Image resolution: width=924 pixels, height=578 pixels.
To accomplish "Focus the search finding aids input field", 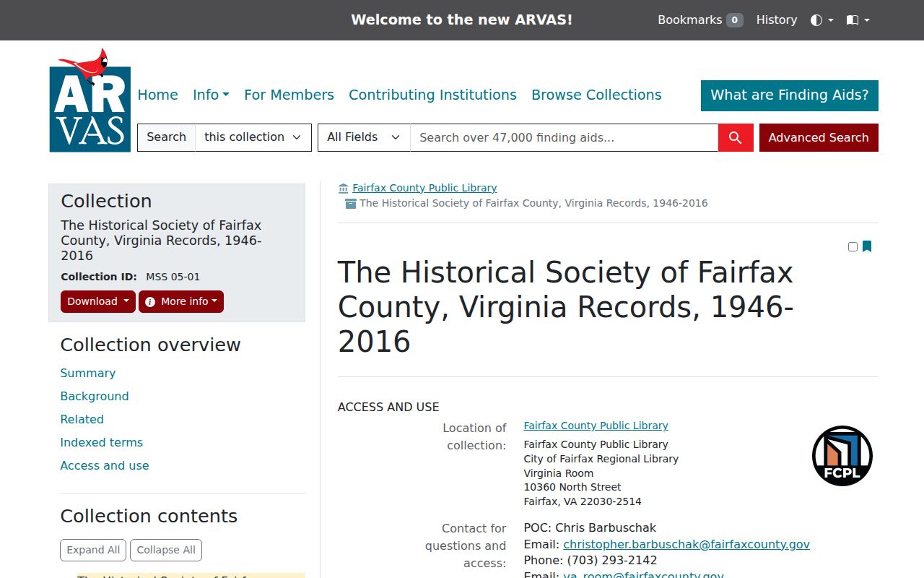I will coord(564,137).
